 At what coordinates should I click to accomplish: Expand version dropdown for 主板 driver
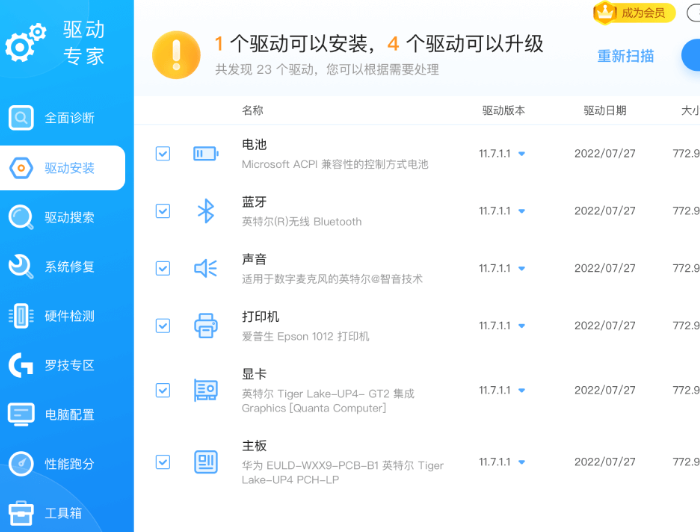(x=521, y=462)
